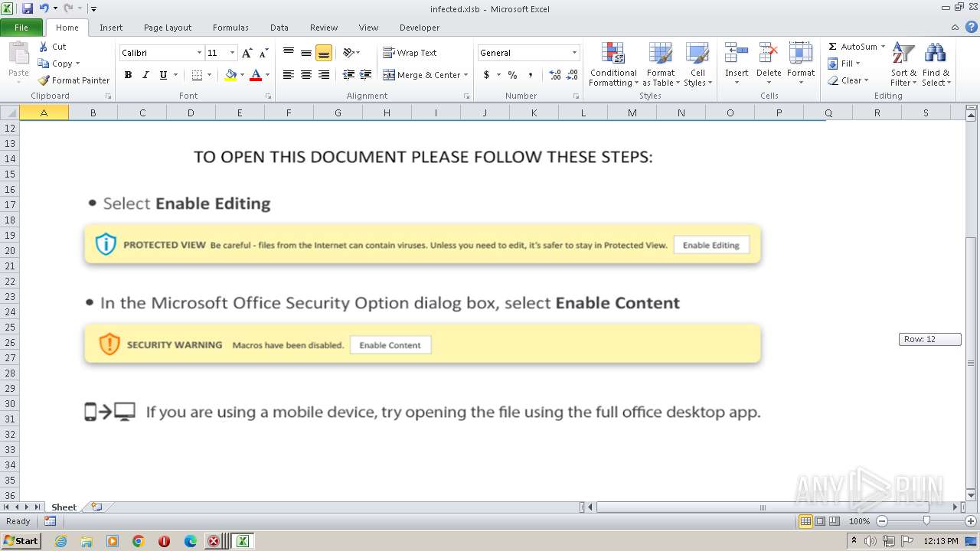Toggle Underline formatting
Viewport: 980px width, 551px height.
tap(163, 75)
